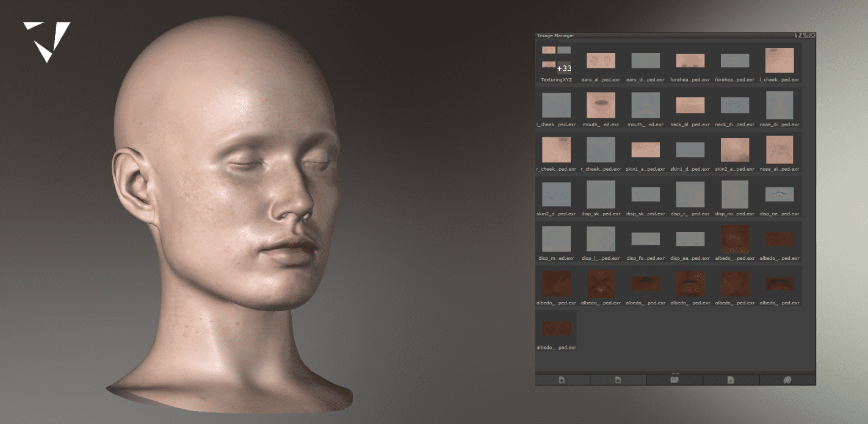Delete the selected image via the X icon

tap(619, 379)
